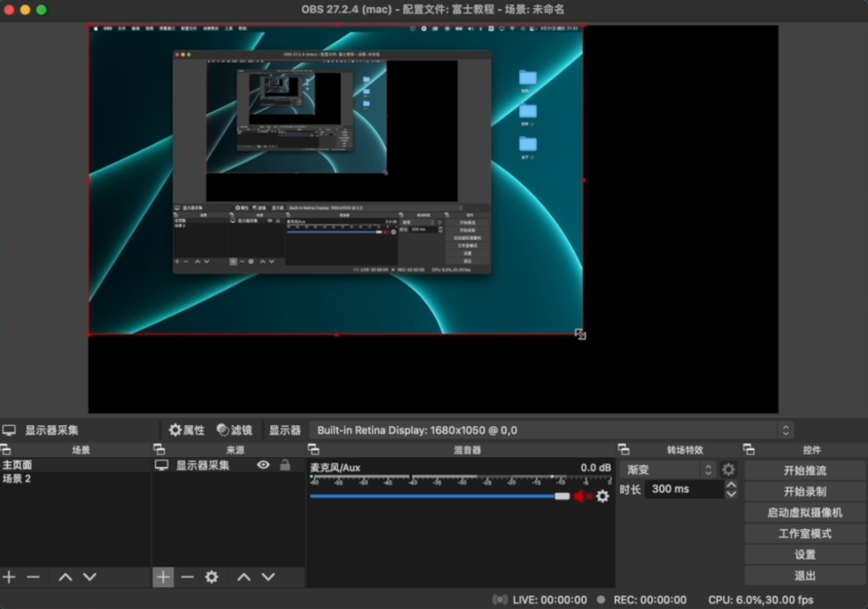868x609 pixels.
Task: Increase transition duration with up arrow
Action: [731, 484]
